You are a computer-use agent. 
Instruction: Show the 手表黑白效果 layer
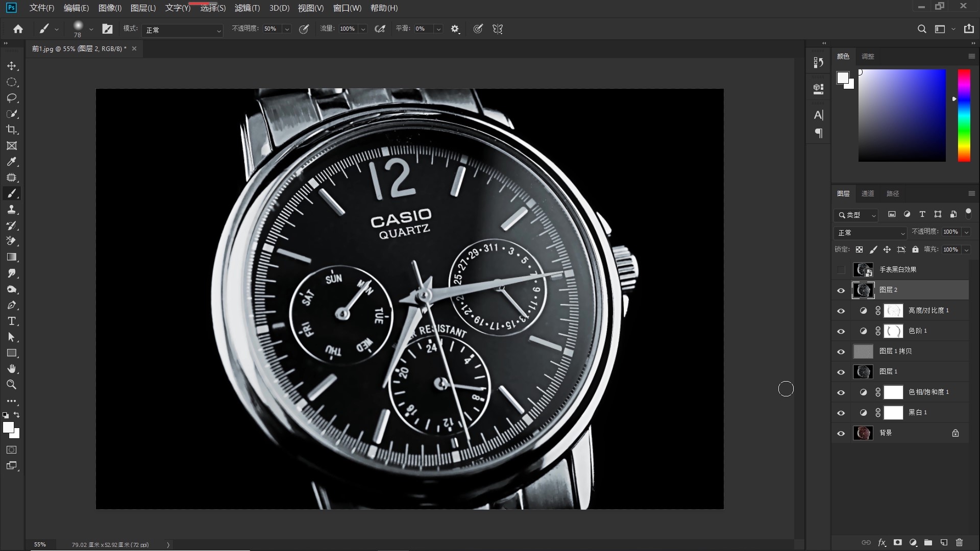(x=841, y=270)
